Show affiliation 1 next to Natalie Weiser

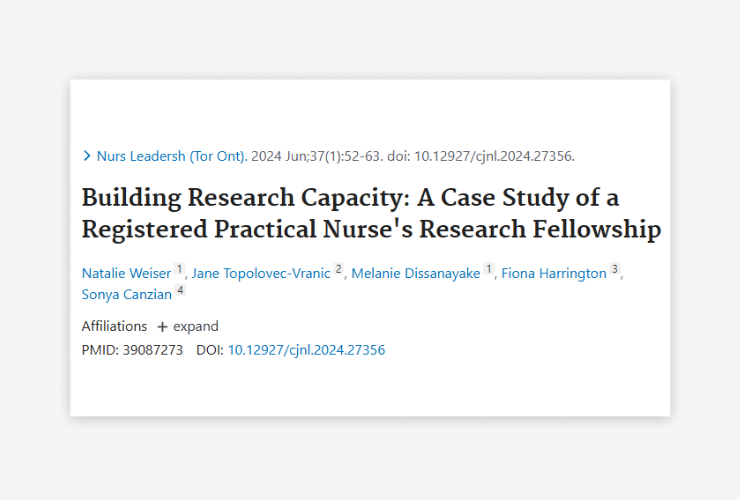click(x=179, y=269)
